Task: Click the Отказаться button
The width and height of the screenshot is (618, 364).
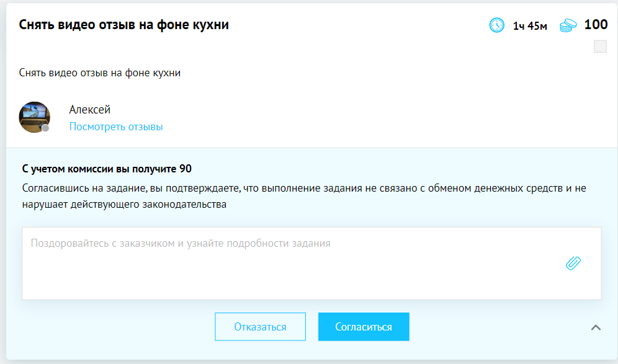Action: [260, 327]
